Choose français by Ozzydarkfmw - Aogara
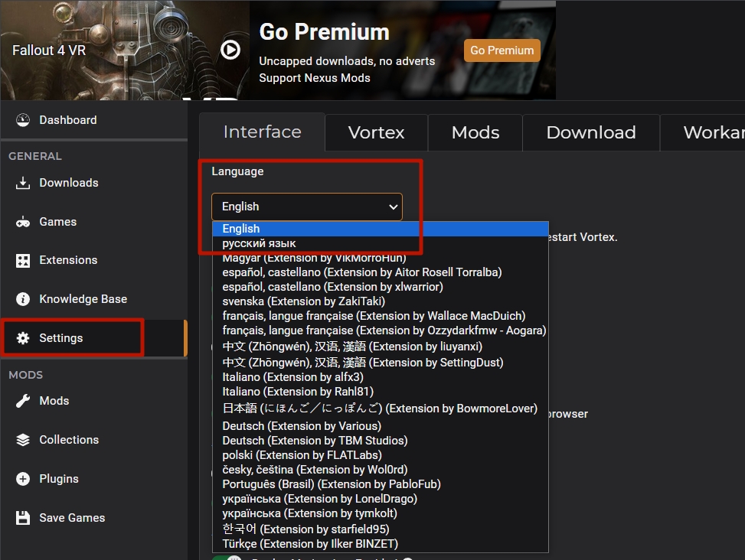745x560 pixels. (x=380, y=330)
